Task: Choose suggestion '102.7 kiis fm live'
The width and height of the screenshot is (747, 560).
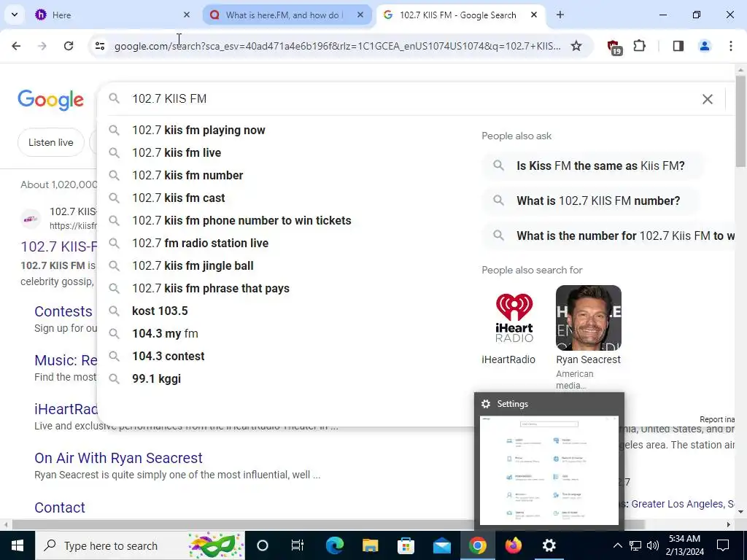Action: (177, 152)
